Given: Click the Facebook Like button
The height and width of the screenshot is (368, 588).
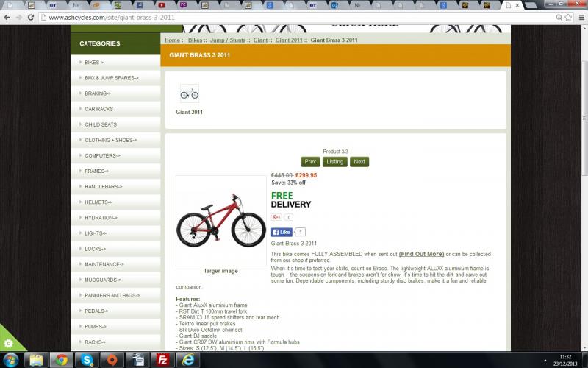Looking at the screenshot, I should (x=282, y=232).
